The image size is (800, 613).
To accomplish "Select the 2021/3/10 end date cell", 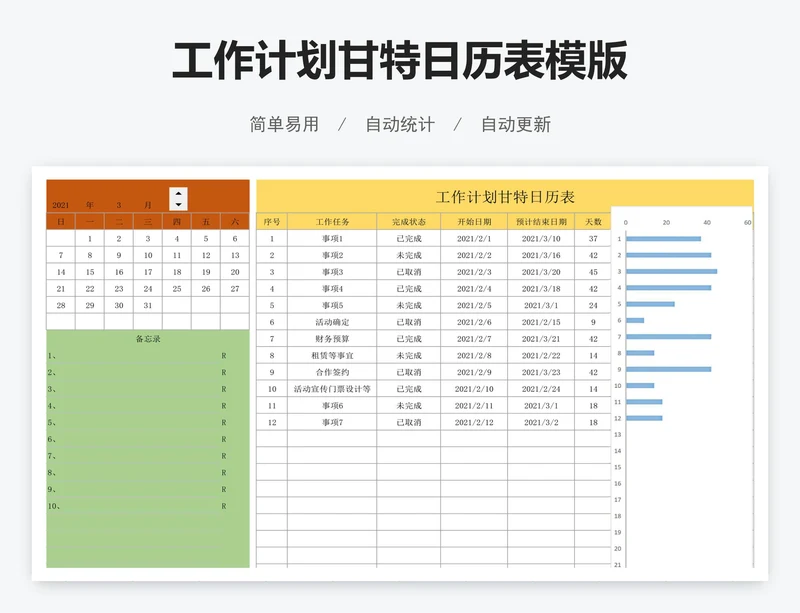I will point(541,239).
